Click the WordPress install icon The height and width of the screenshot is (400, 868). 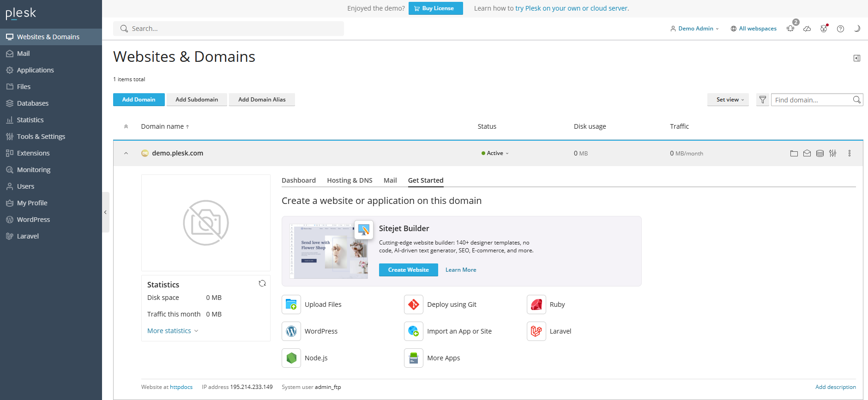coord(291,331)
